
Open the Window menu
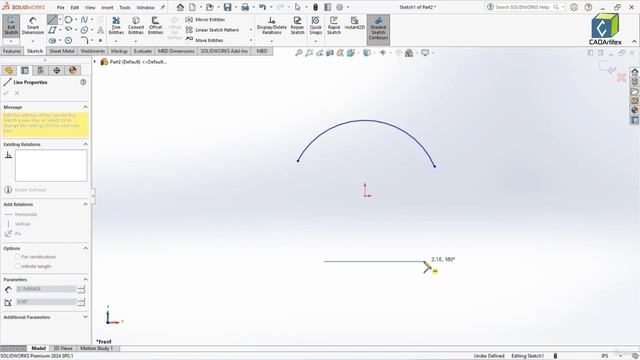(x=145, y=7)
